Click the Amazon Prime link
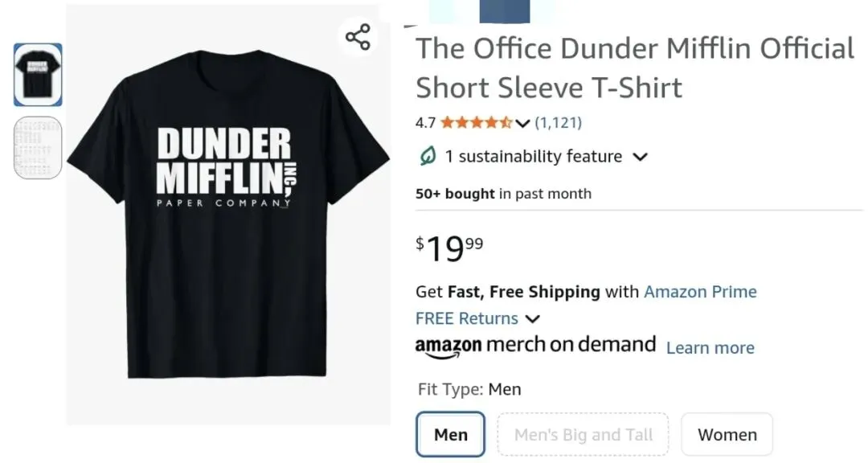This screenshot has width=868, height=463. click(x=700, y=291)
